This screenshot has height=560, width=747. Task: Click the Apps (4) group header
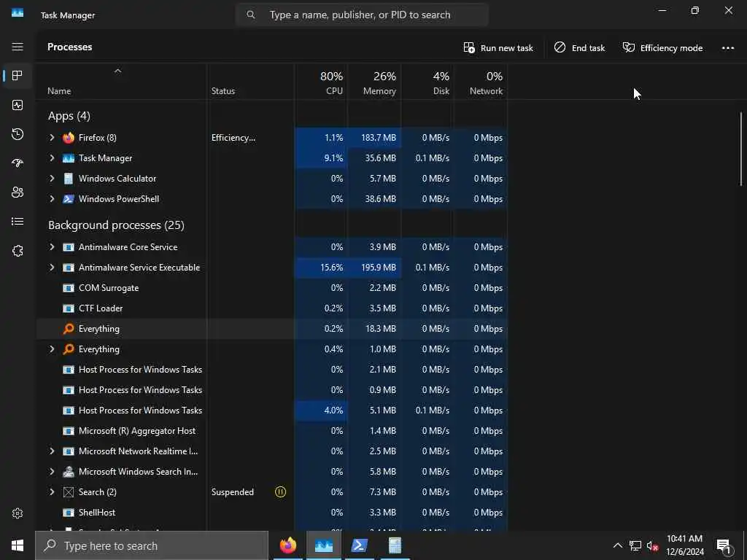pos(69,116)
